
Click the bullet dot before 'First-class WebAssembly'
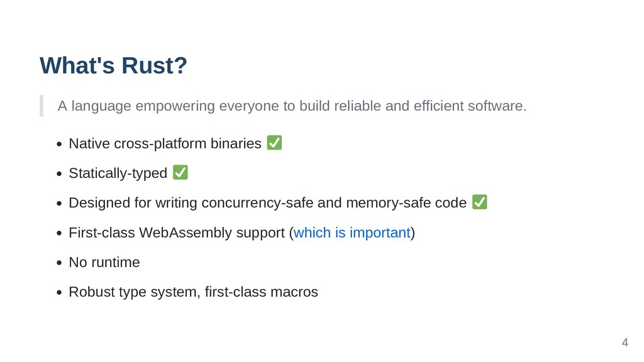(60, 233)
